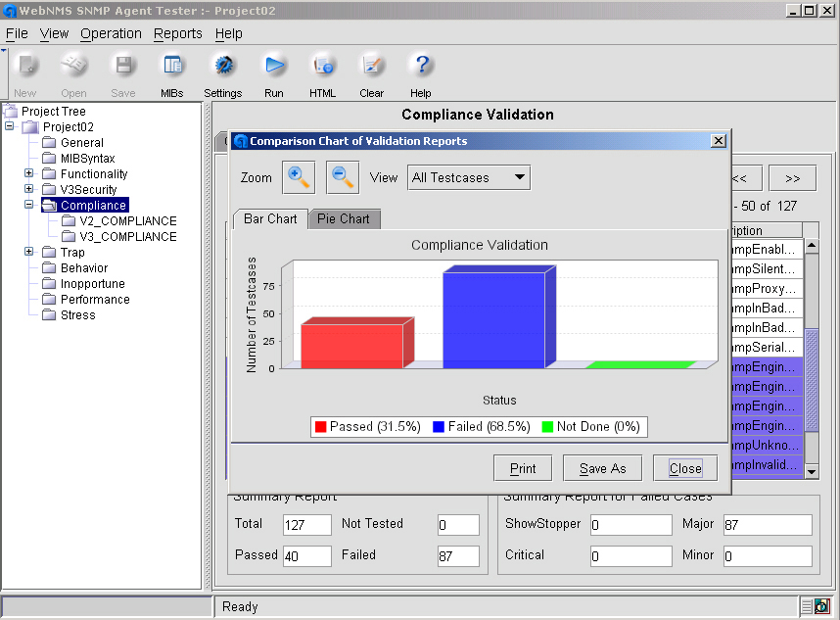Select the Trap tree item label
This screenshot has height=620, width=840.
[72, 253]
